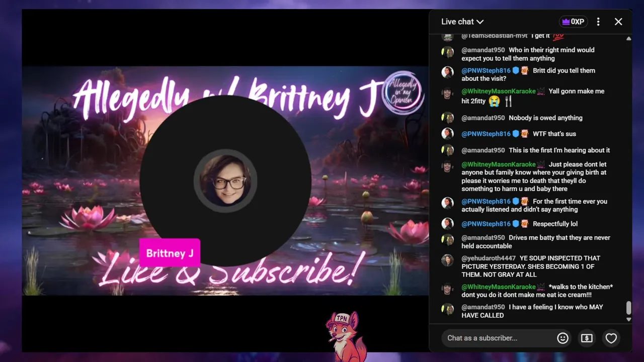Click the Allegedly in my Opinion logo
The width and height of the screenshot is (644, 362).
[x=403, y=93]
